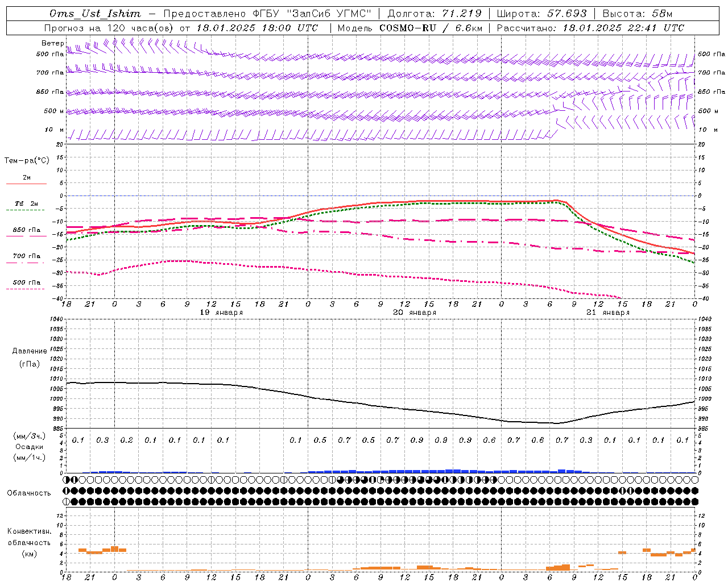The height and width of the screenshot is (582, 728).
Task: Select the latitude value 57.693
Action: click(x=567, y=14)
